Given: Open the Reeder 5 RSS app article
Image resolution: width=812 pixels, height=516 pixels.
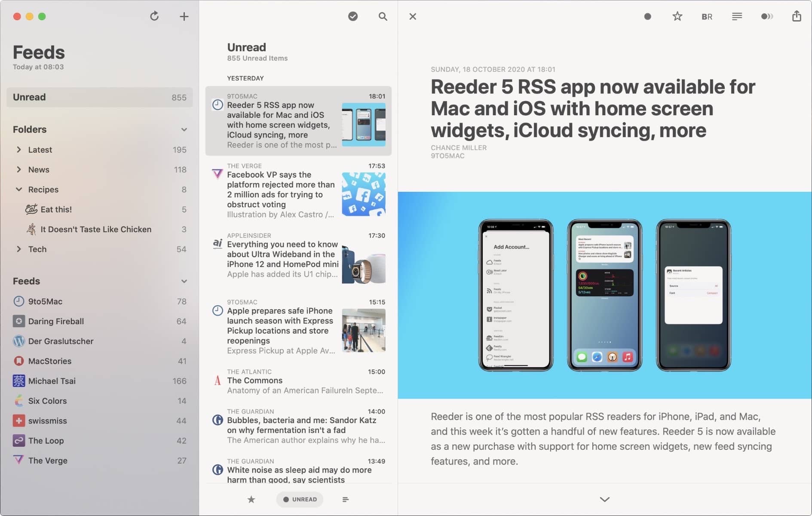Looking at the screenshot, I should pyautogui.click(x=298, y=121).
